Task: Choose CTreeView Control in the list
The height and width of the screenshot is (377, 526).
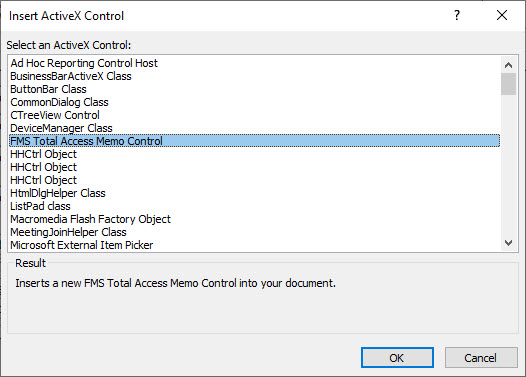Action: pyautogui.click(x=254, y=115)
